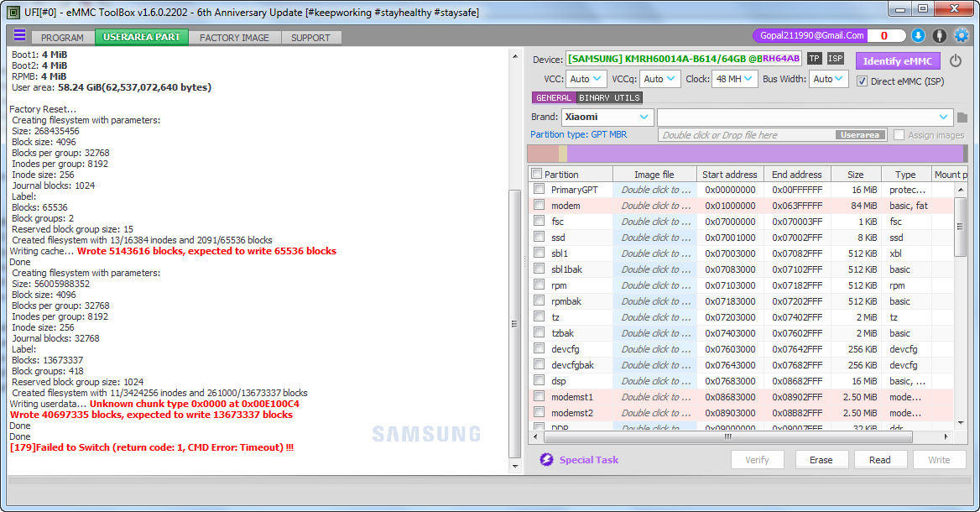Open the VCCq voltage dropdown
980x512 pixels.
(x=660, y=79)
